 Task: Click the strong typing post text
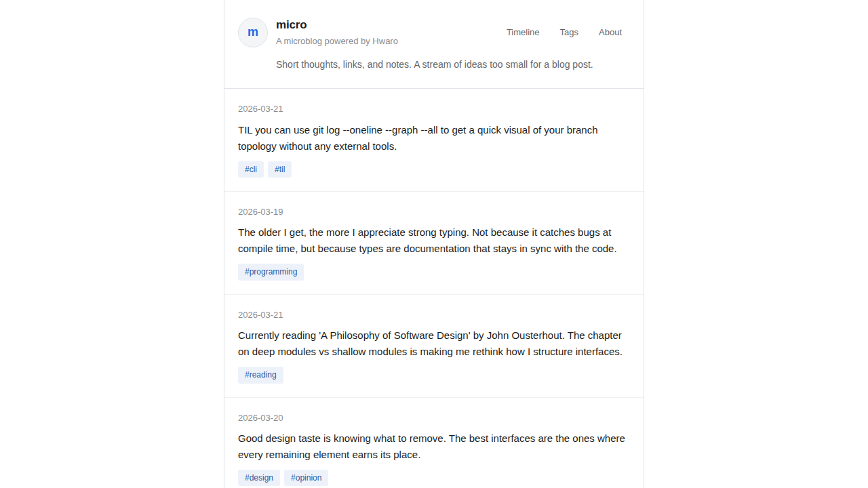427,241
